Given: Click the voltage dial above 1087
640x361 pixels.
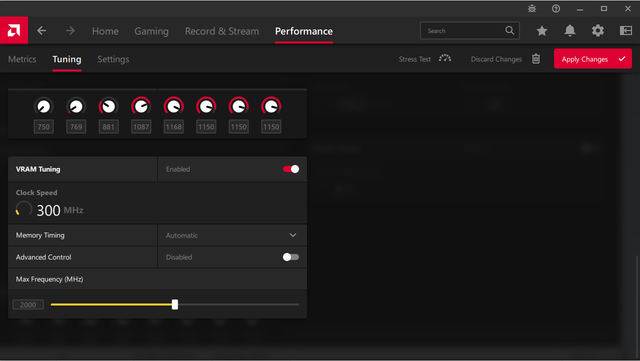Looking at the screenshot, I should coord(141,107).
